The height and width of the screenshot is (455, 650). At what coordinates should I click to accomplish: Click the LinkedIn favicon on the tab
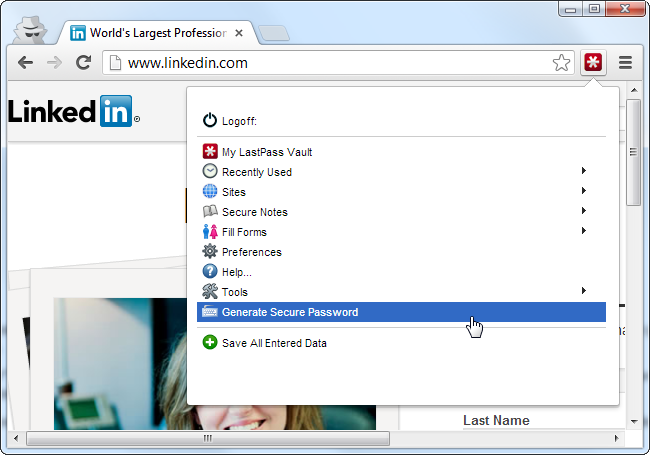(78, 33)
